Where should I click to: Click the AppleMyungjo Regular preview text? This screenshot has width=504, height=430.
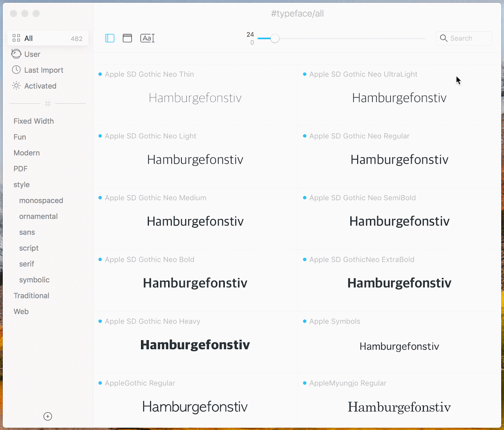(399, 407)
